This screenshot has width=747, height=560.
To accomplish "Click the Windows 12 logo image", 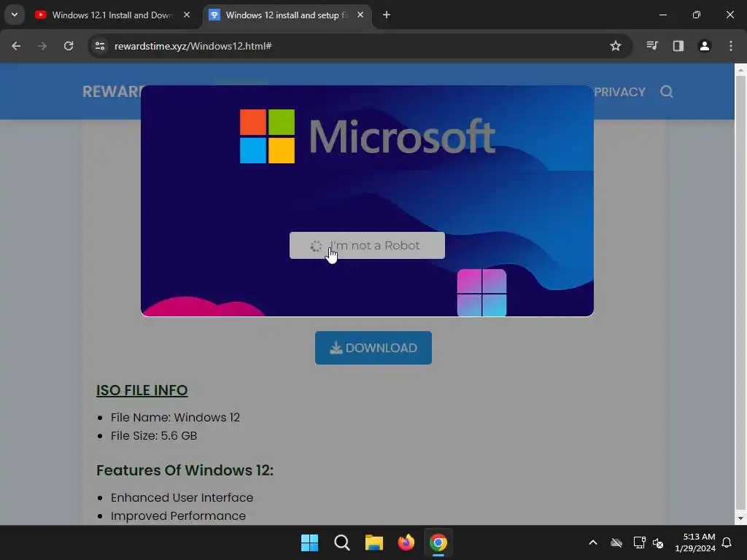I will (481, 292).
